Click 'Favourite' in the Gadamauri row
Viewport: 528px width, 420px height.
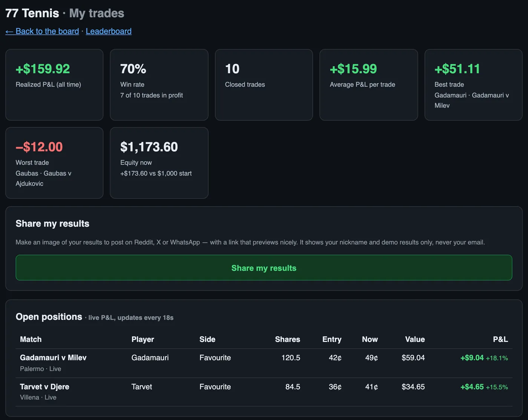215,357
